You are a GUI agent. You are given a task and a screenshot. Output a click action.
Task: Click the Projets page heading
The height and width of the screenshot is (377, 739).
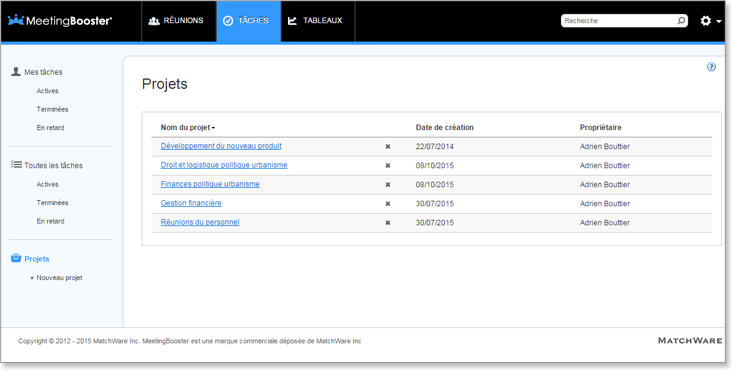coord(164,84)
